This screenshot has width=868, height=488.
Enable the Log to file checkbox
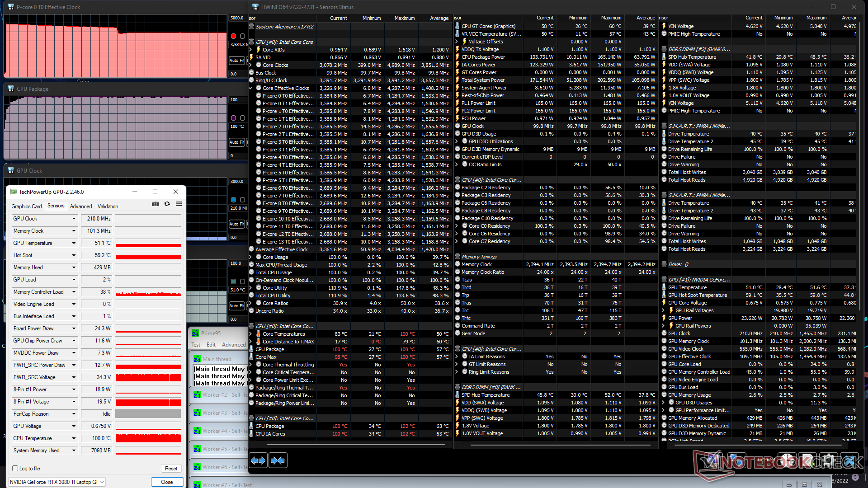(15, 469)
